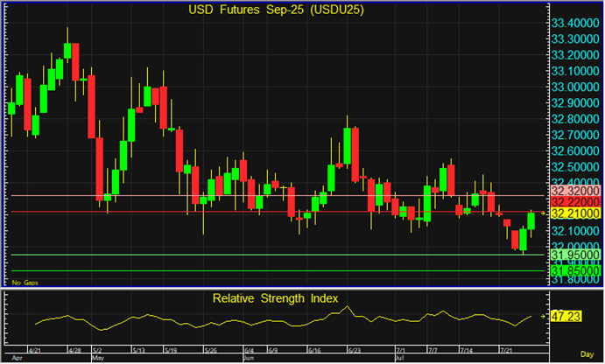The image size is (605, 364).
Task: Select the red 32.22000 price marker
Action: 573,201
